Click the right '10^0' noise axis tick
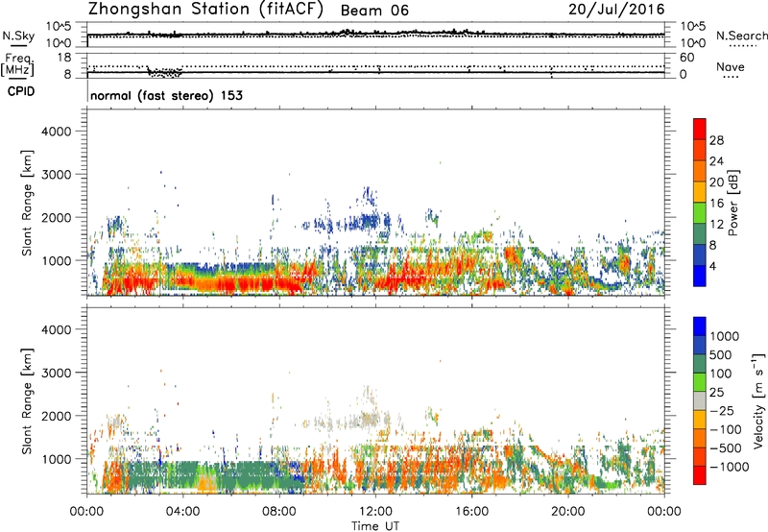 (x=693, y=42)
